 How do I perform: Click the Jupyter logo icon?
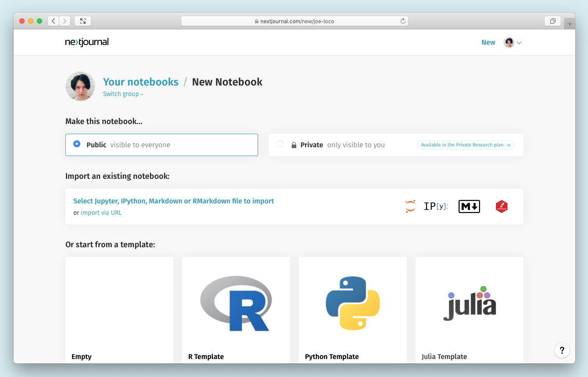[x=410, y=206]
